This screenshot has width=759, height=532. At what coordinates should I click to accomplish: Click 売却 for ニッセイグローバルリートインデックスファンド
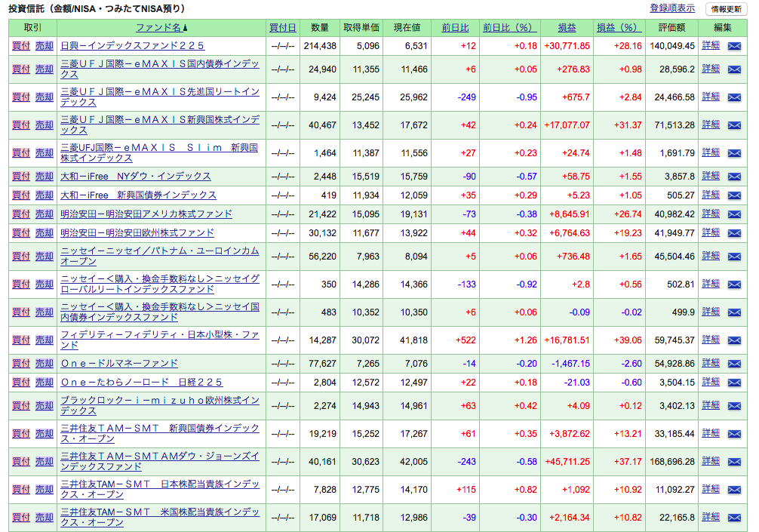(x=44, y=284)
